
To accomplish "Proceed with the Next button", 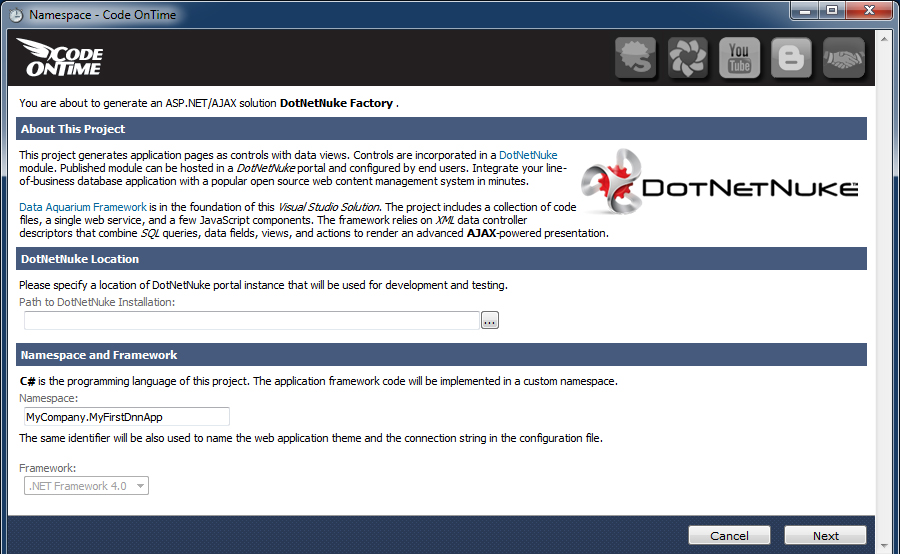I will point(825,536).
